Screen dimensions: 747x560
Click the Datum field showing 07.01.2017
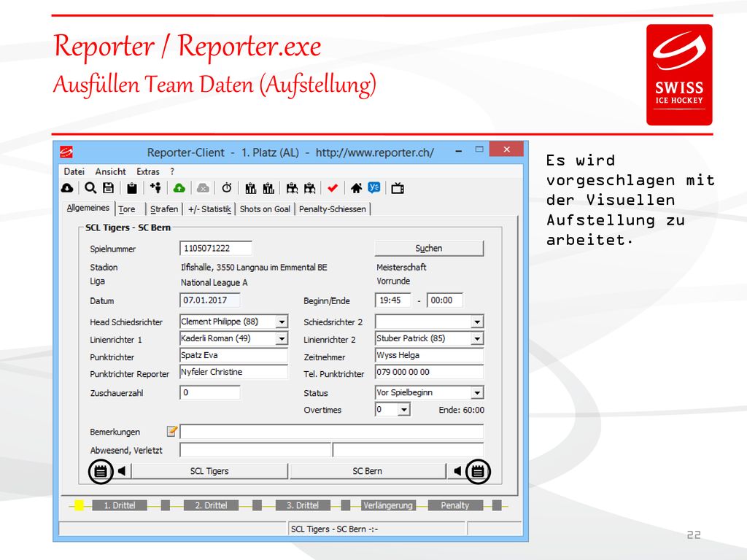(x=210, y=300)
